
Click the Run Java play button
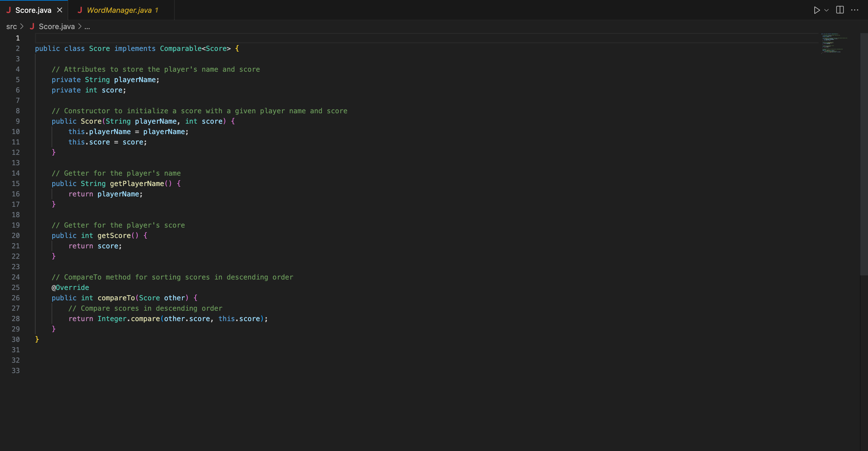click(816, 10)
